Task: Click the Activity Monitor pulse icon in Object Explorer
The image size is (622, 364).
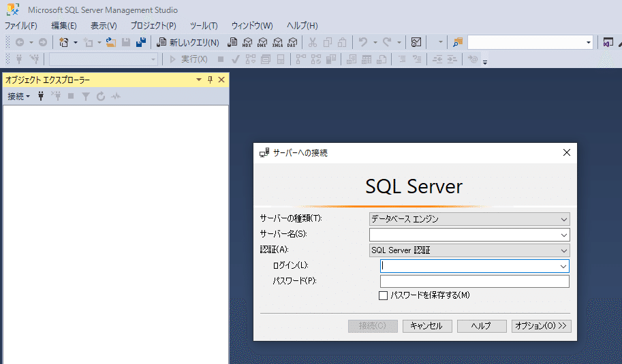Action: pyautogui.click(x=115, y=96)
